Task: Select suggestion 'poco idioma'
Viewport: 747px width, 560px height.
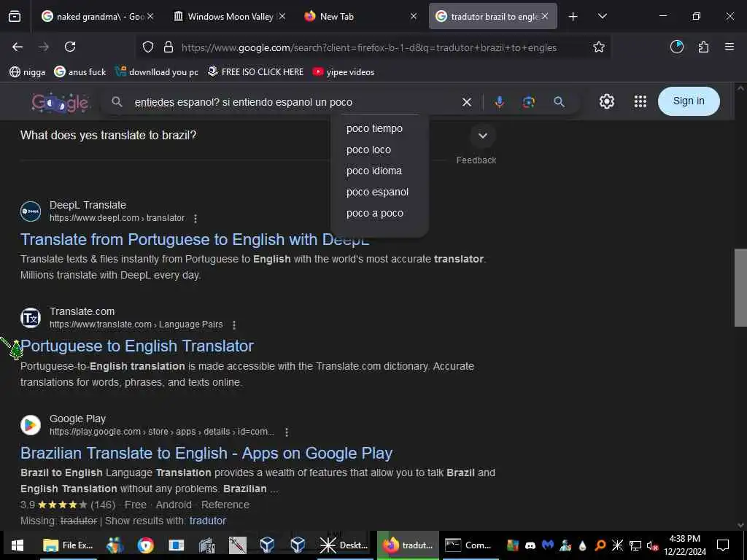Action: 374,171
